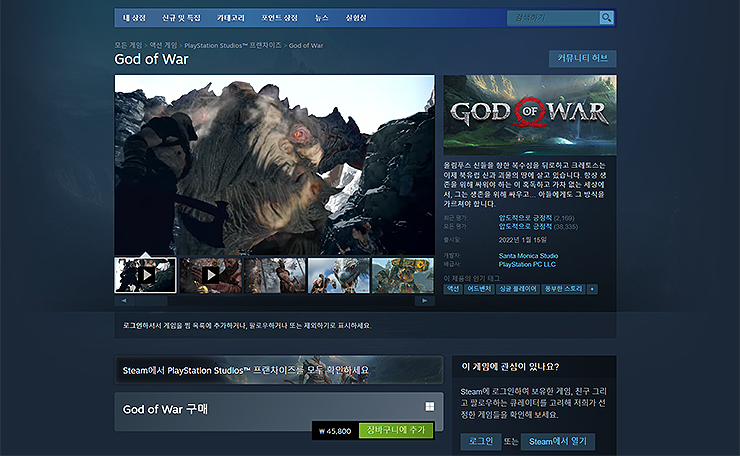Open the PlayStation PC LLC publisher link
The image size is (740, 456).
(x=527, y=264)
